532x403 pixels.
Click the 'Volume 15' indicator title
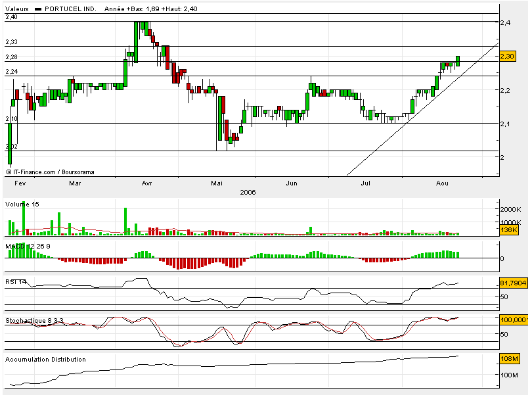[x=22, y=204]
